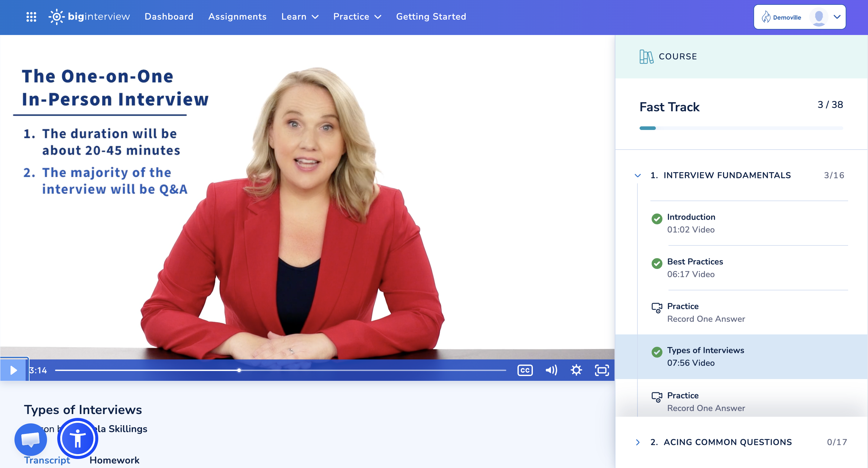Viewport: 868px width, 468px height.
Task: Go to the Dashboard page
Action: [169, 17]
